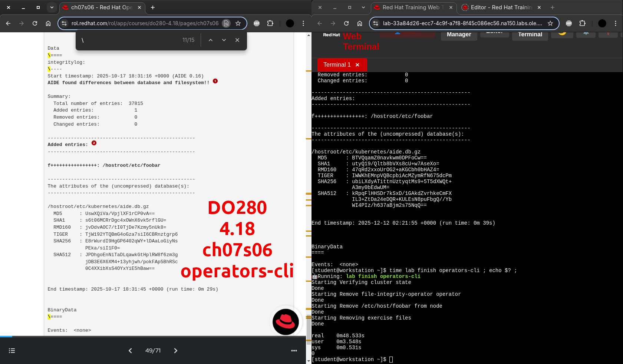
Task: Go back in the left rol.redhat.com window
Action: (8, 23)
